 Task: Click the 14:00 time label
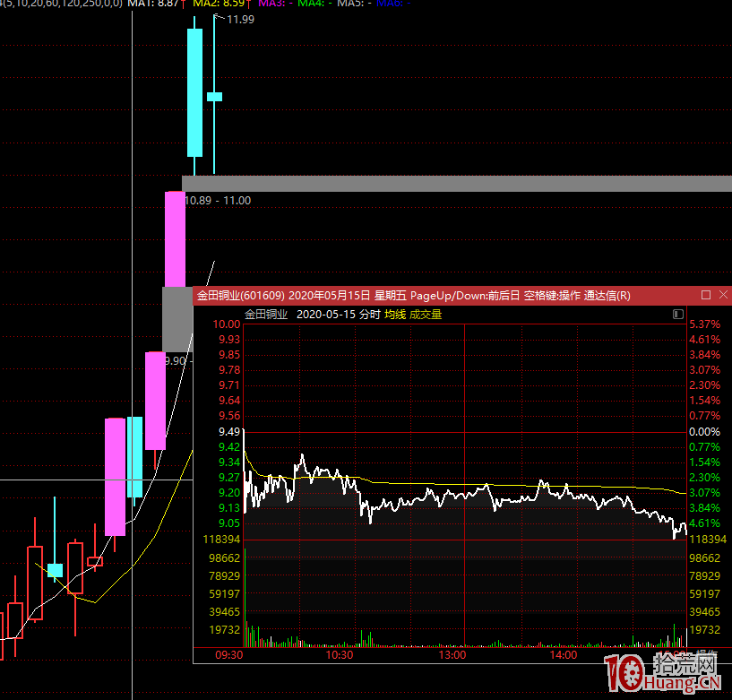(x=564, y=654)
